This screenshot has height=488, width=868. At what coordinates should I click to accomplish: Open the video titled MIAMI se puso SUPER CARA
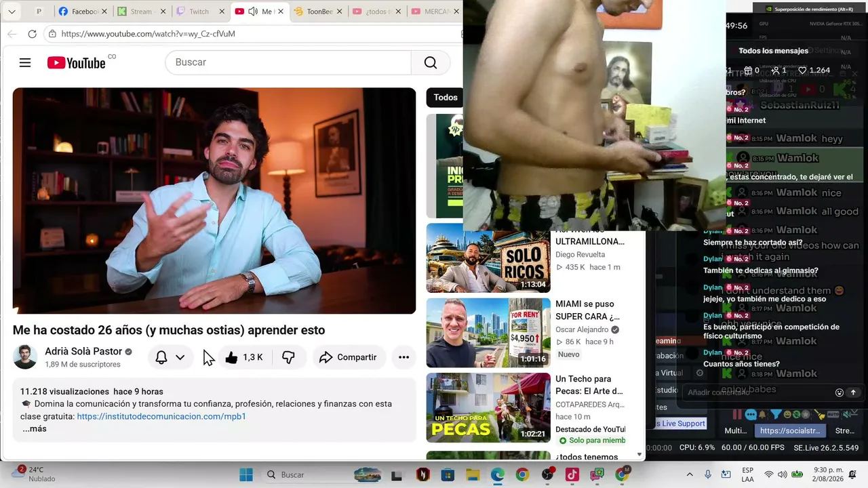pos(587,310)
